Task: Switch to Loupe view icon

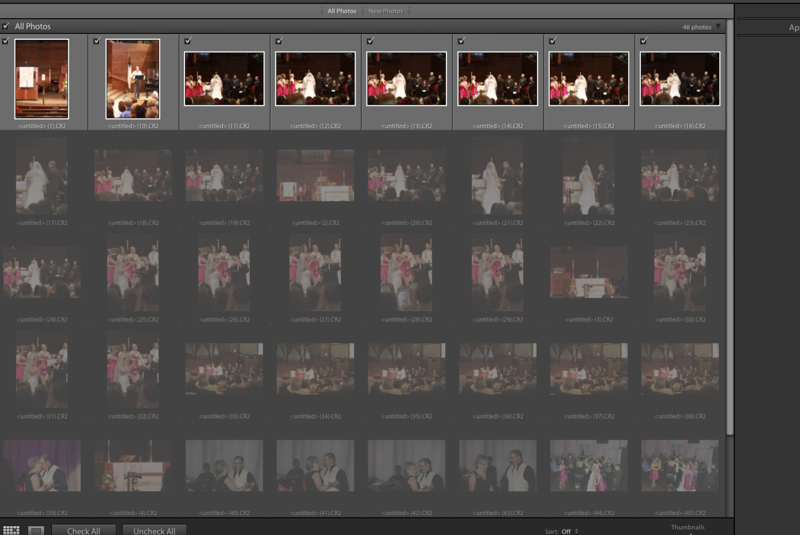Action: point(35,530)
